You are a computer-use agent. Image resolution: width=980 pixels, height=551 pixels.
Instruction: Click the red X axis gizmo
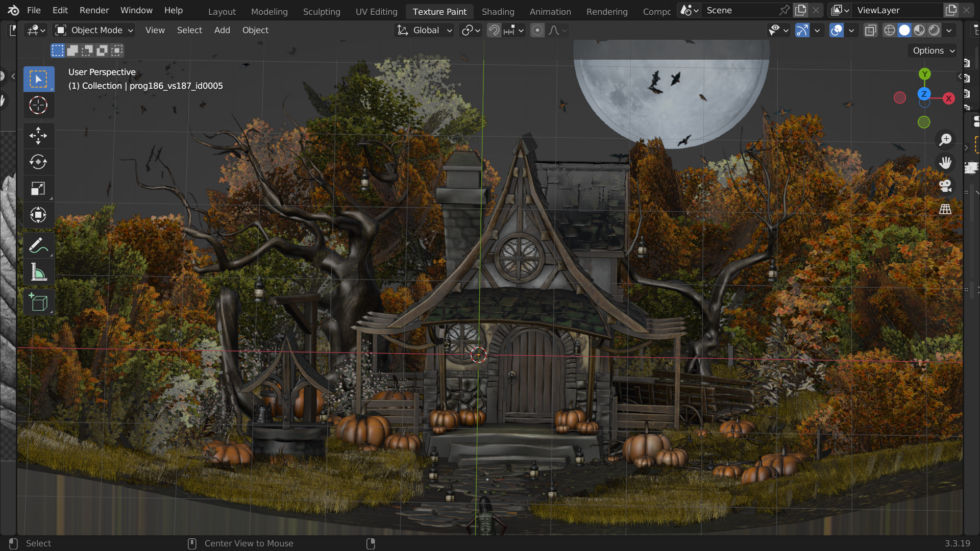[948, 98]
